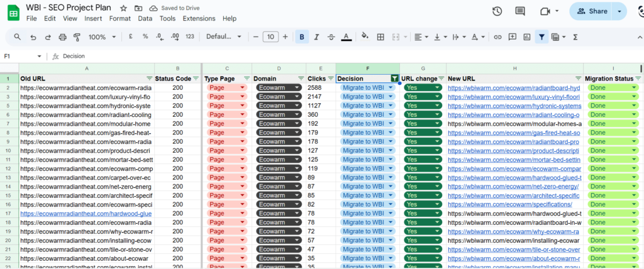The height and width of the screenshot is (269, 644).
Task: Toggle Migration Status column filter icon
Action: pyautogui.click(x=638, y=79)
